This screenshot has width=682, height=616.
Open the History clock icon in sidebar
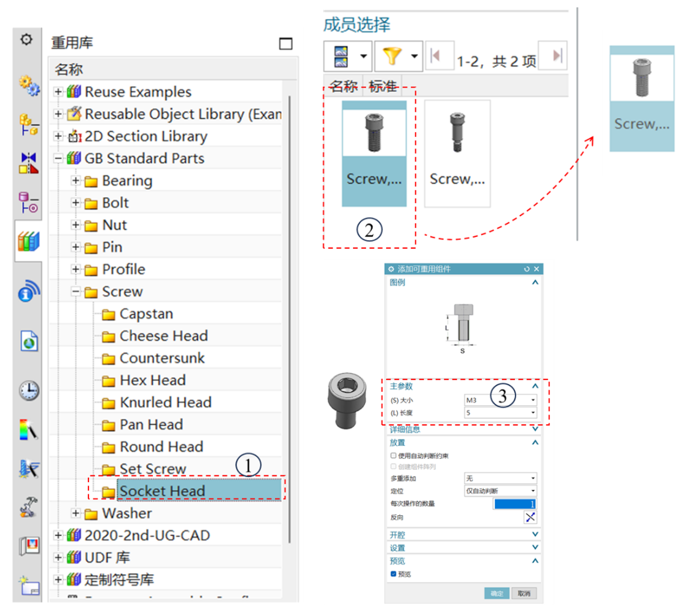[x=28, y=390]
